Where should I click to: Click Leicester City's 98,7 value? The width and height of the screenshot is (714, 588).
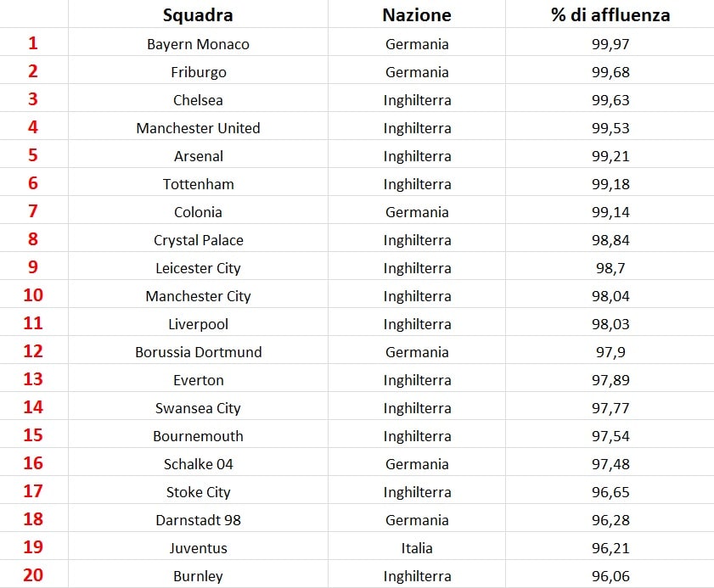click(610, 268)
